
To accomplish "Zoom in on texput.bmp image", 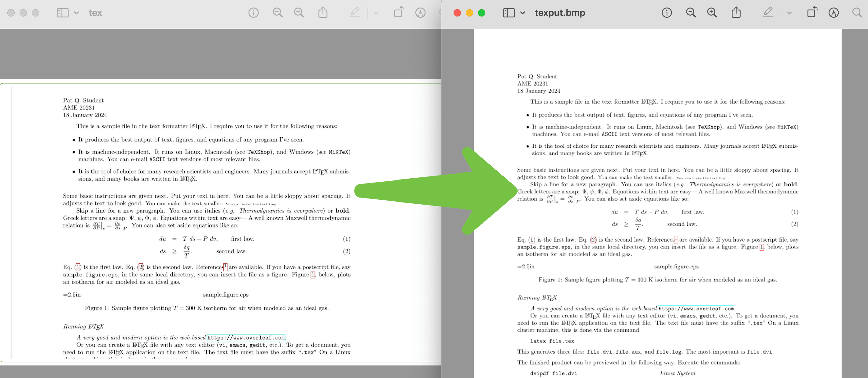I will (x=712, y=13).
